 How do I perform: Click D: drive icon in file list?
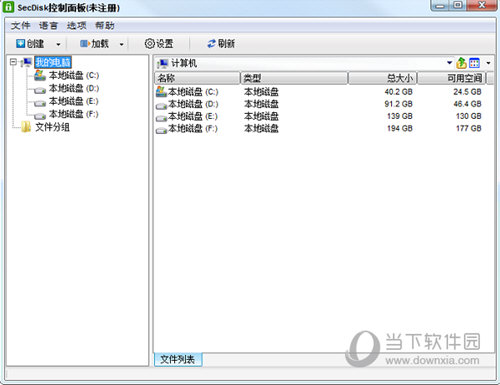(x=161, y=106)
